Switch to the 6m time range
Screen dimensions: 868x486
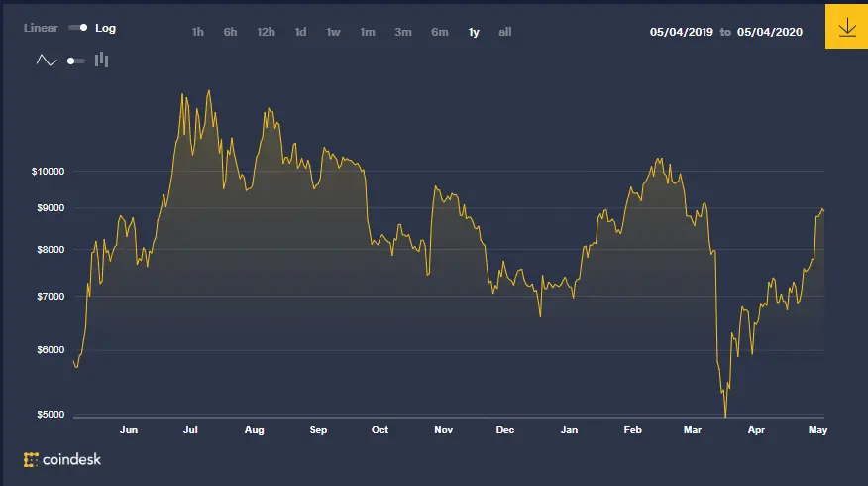point(440,32)
